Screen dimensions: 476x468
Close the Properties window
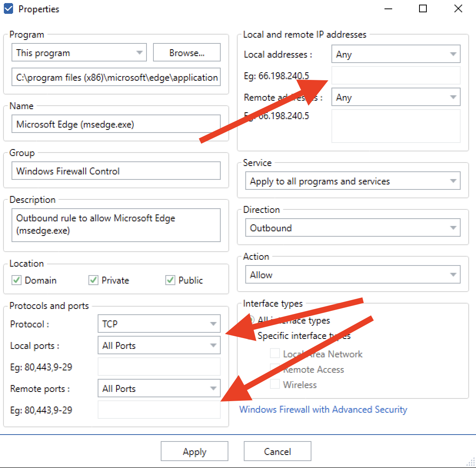[458, 8]
